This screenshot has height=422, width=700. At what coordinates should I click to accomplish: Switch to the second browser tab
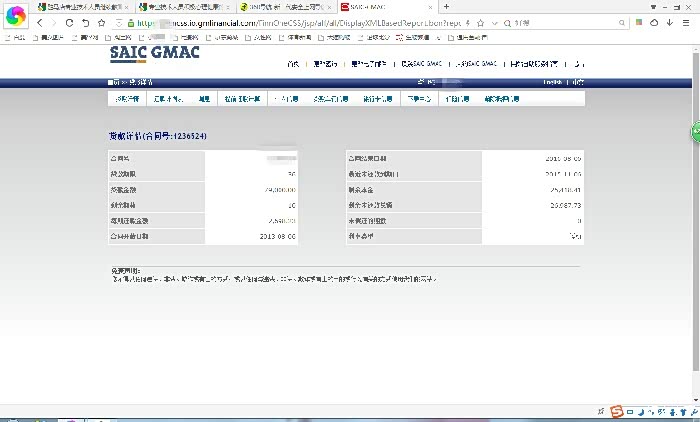(184, 7)
